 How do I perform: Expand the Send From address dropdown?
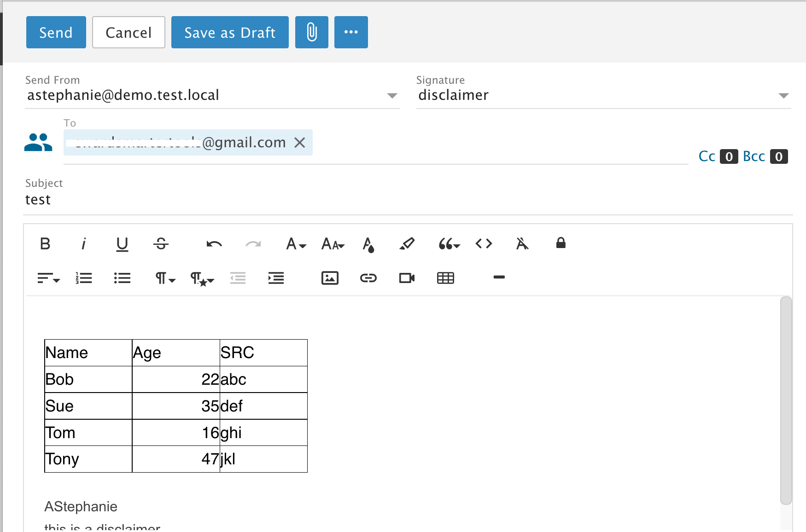click(x=392, y=96)
